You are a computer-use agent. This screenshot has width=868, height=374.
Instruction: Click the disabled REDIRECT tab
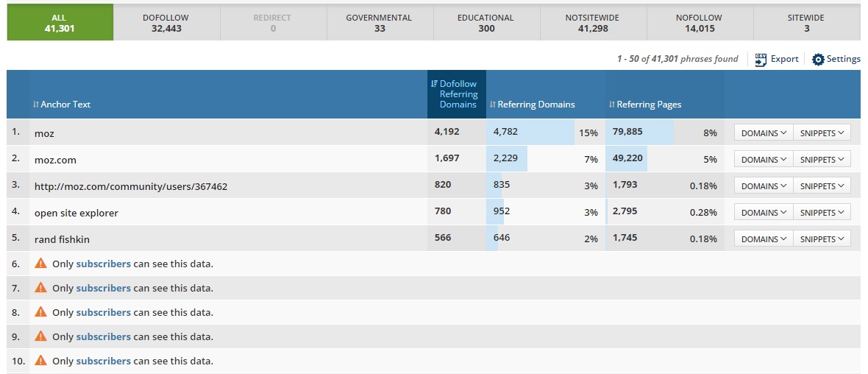tap(273, 22)
